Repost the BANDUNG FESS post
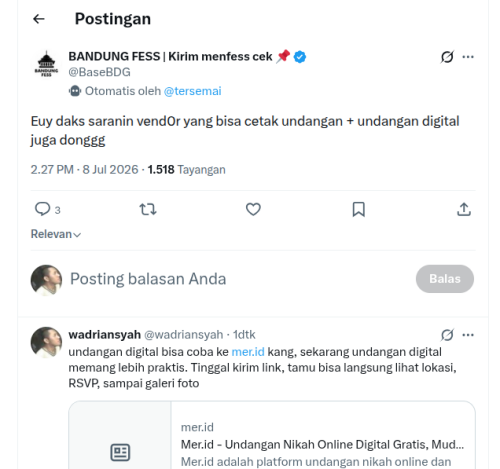 tap(148, 209)
